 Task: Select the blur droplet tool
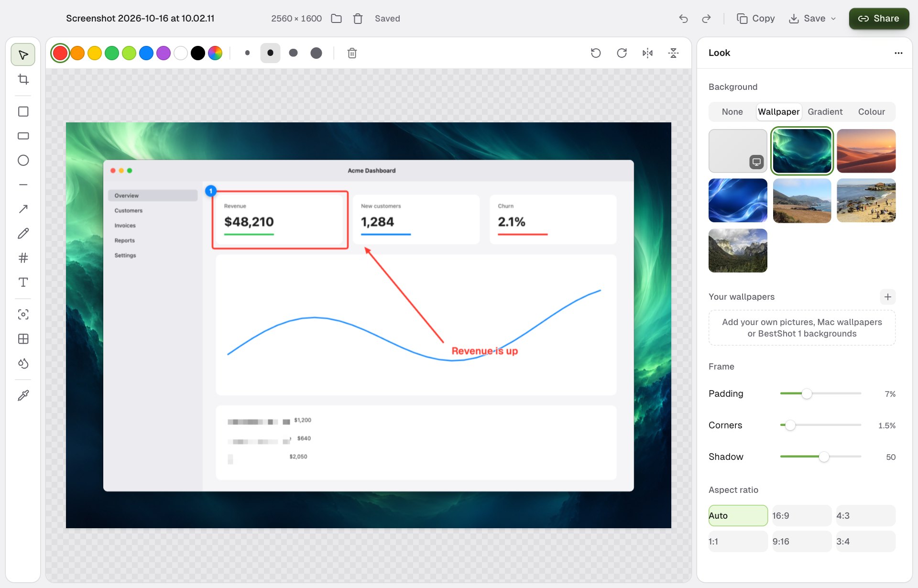click(x=23, y=363)
